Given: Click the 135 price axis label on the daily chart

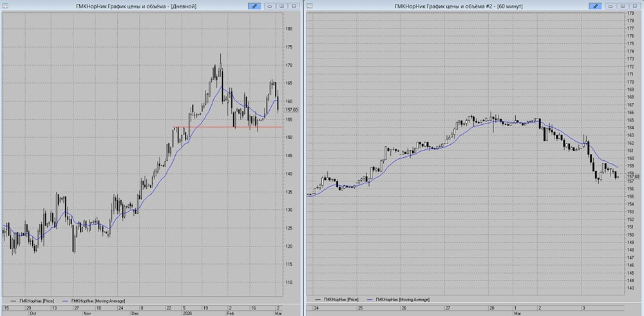Looking at the screenshot, I should 289,192.
